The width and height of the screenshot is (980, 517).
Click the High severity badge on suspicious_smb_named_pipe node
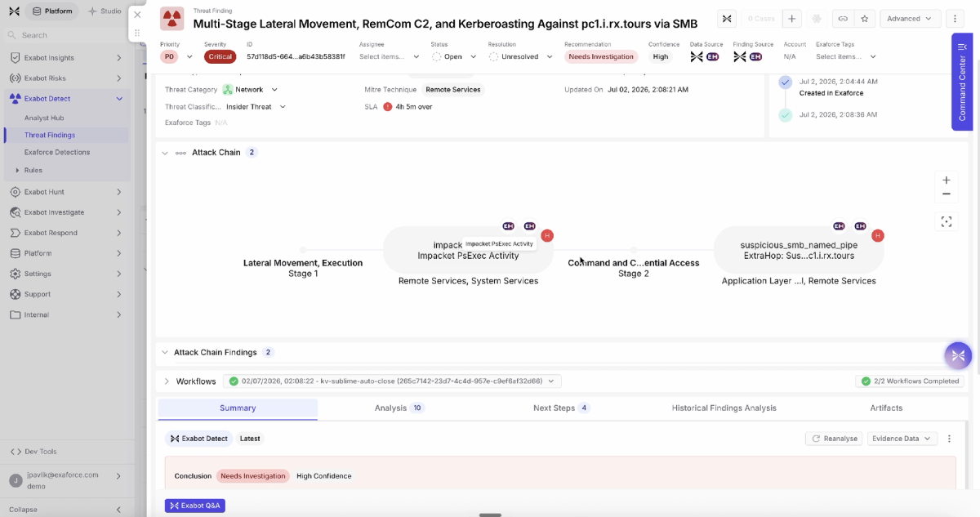pos(878,235)
